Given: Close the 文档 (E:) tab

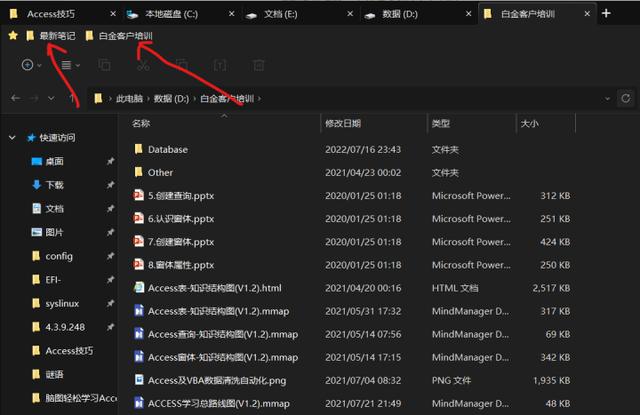Looking at the screenshot, I should click(350, 14).
